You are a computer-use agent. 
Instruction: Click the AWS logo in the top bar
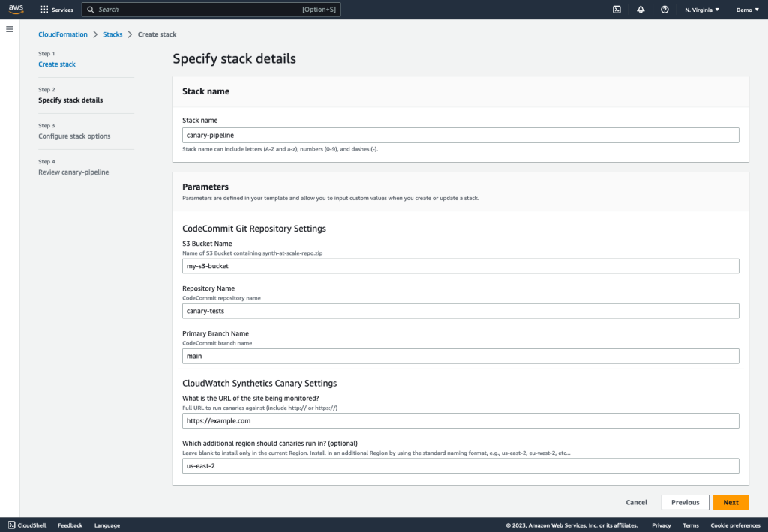16,10
